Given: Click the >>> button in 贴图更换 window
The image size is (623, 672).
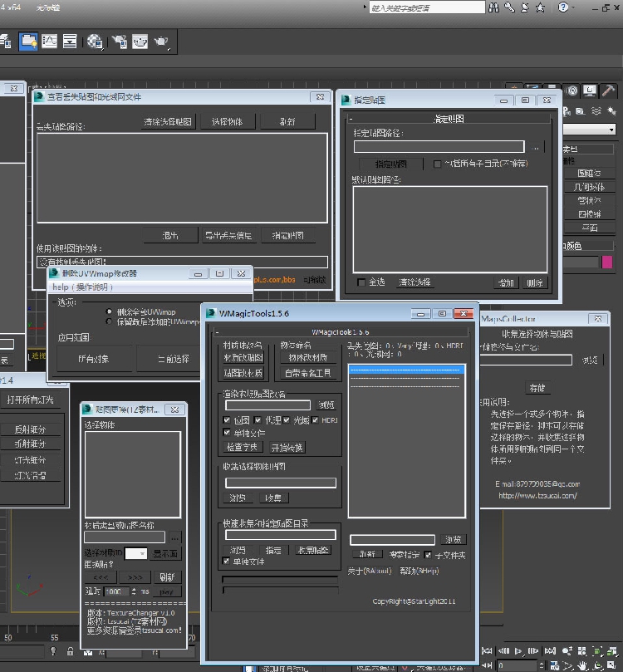Looking at the screenshot, I should pos(135,577).
